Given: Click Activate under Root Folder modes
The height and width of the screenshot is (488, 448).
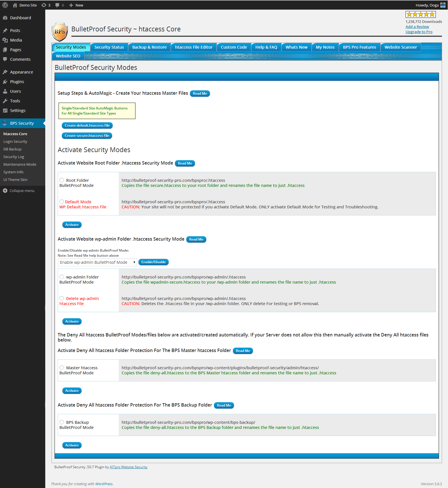Looking at the screenshot, I should 72,225.
